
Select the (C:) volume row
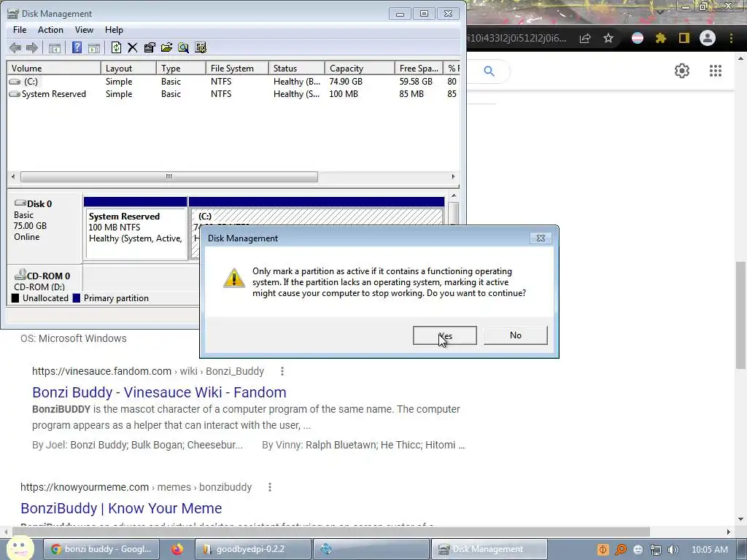click(x=233, y=82)
